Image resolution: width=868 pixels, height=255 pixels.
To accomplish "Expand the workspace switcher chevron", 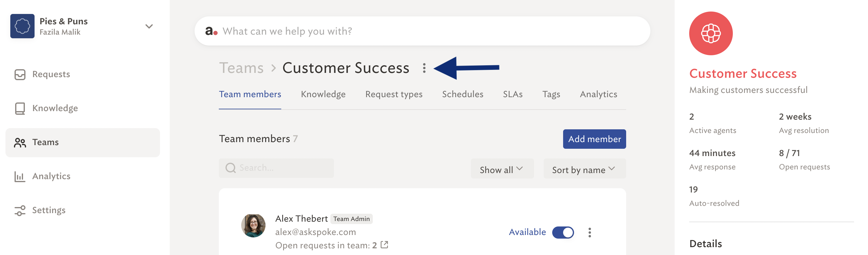I will 149,26.
